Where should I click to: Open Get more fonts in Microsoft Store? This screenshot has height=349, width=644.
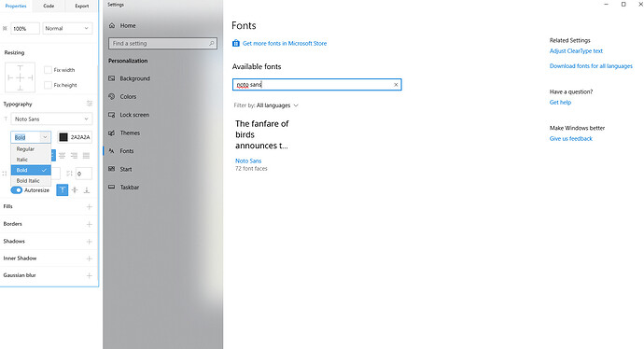click(285, 43)
